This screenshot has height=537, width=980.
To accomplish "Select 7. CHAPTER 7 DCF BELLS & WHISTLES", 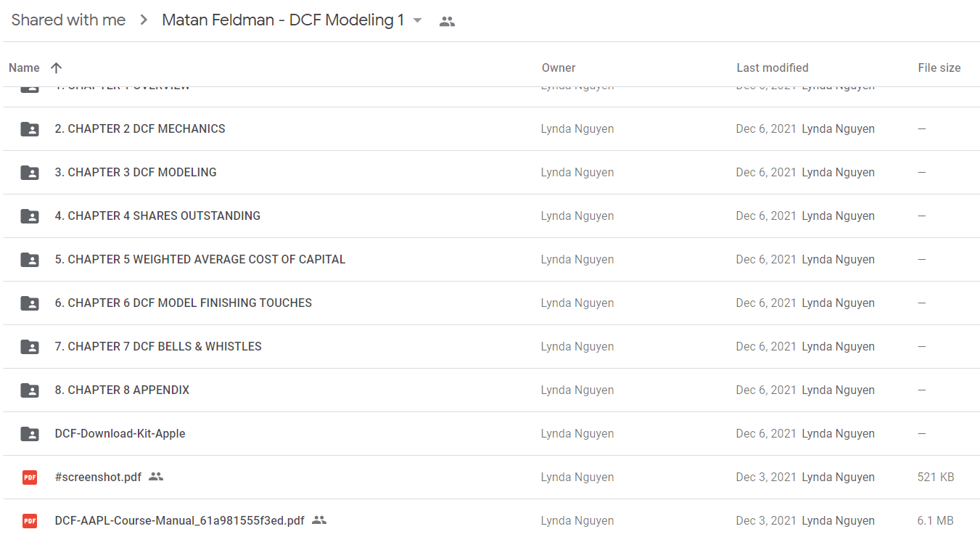I will (x=158, y=347).
